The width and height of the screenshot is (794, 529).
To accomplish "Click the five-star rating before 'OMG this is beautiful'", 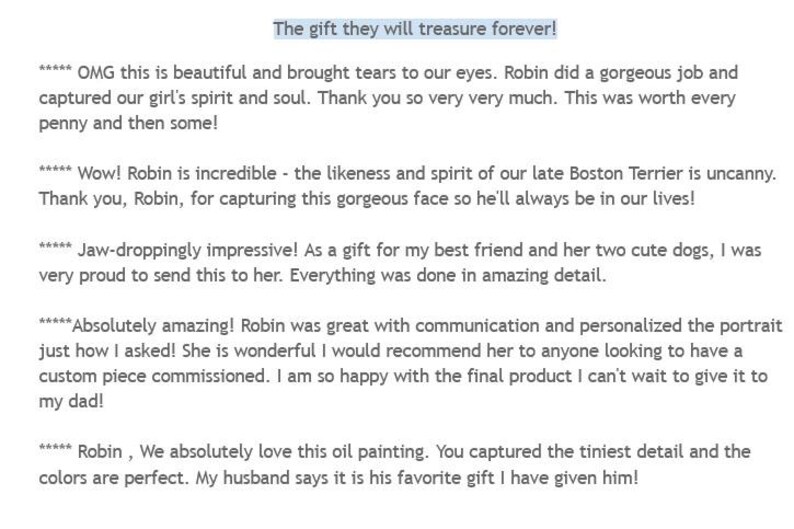I will 55,68.
